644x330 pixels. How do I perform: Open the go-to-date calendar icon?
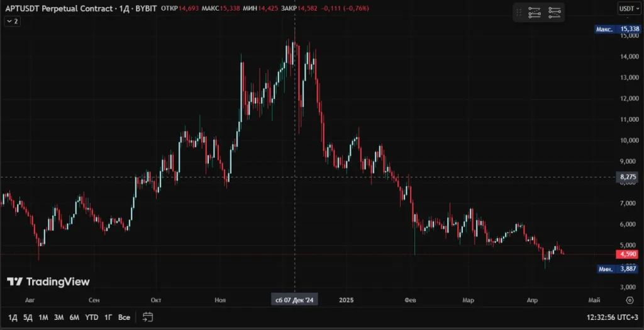coord(148,317)
